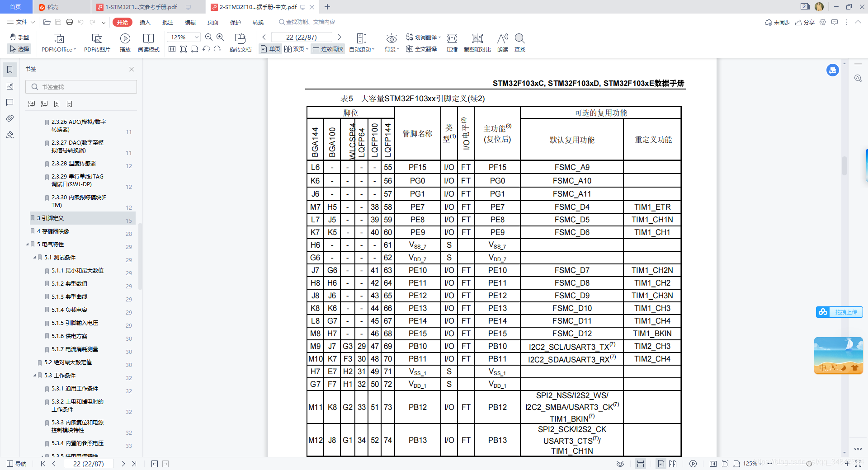Expand 自动滚动 options
The width and height of the screenshot is (868, 470).
pos(373,49)
